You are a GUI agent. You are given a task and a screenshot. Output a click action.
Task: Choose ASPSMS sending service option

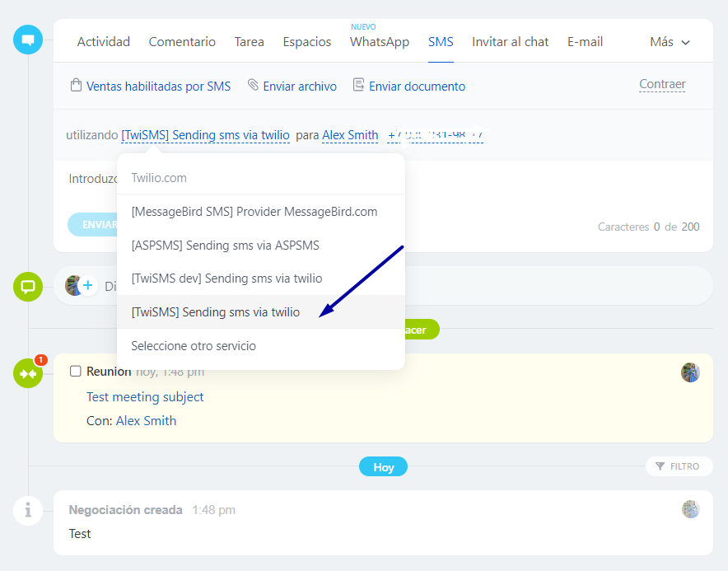click(225, 246)
